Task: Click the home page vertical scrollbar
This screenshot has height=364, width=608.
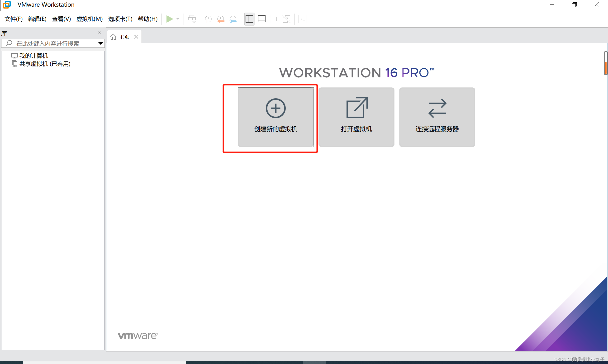Action: 605,63
